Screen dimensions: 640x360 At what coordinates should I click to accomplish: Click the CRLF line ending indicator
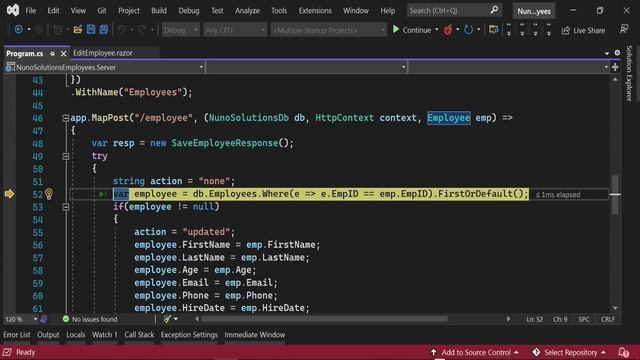coord(608,319)
